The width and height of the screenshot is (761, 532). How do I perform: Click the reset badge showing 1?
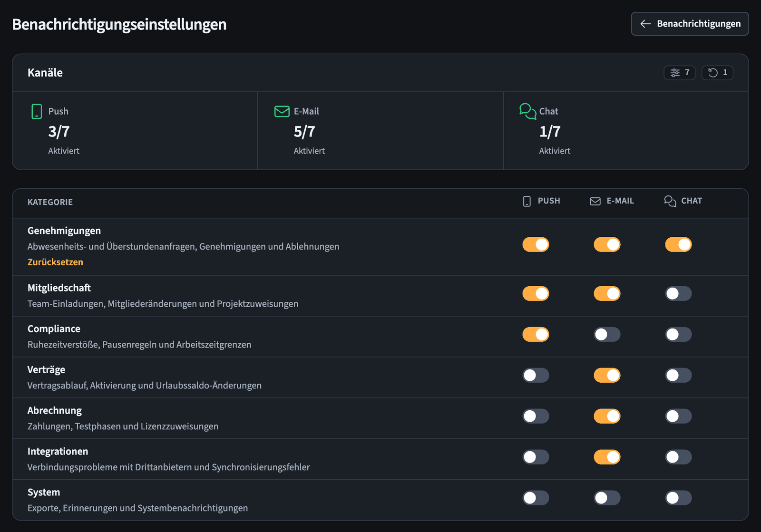[x=718, y=73]
